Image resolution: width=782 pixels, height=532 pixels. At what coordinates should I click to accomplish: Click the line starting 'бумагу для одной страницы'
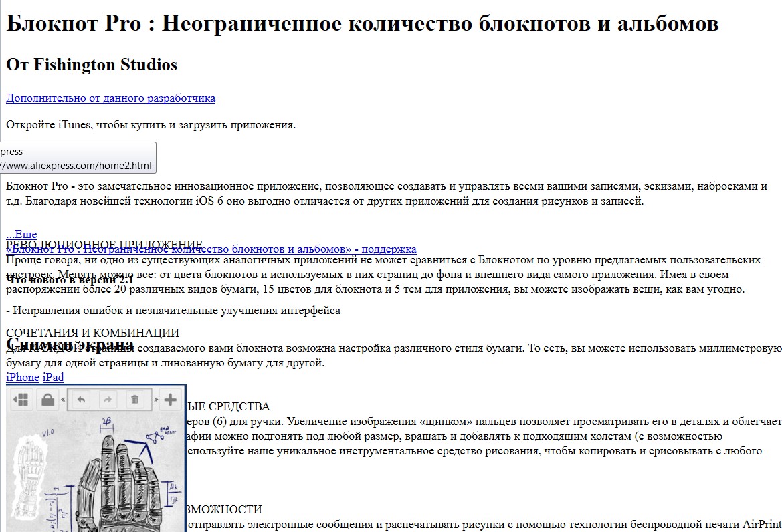coord(165,363)
